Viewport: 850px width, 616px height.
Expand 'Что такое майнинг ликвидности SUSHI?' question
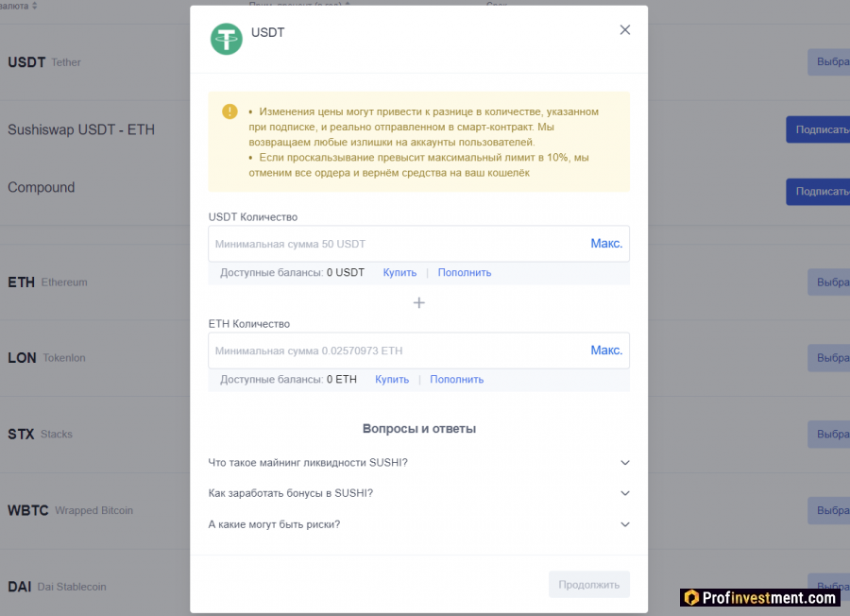pos(419,463)
